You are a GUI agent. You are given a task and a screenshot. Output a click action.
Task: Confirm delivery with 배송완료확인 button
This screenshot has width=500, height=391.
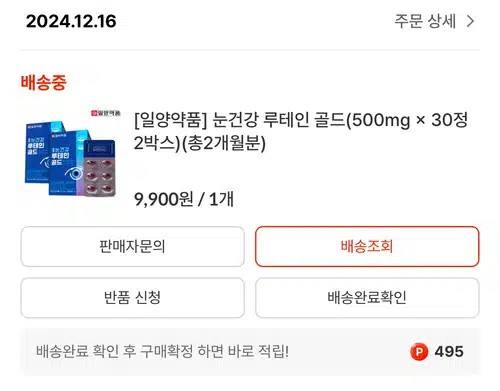coord(367,298)
